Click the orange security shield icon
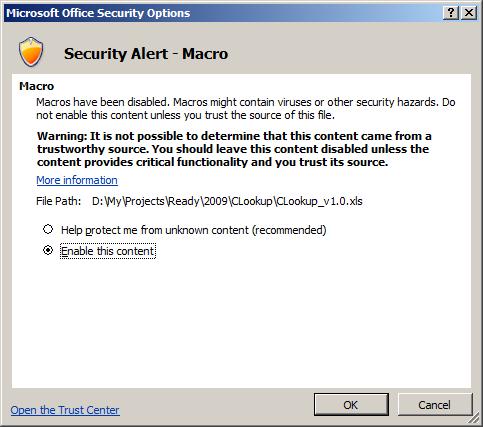483x427 pixels. 31,52
